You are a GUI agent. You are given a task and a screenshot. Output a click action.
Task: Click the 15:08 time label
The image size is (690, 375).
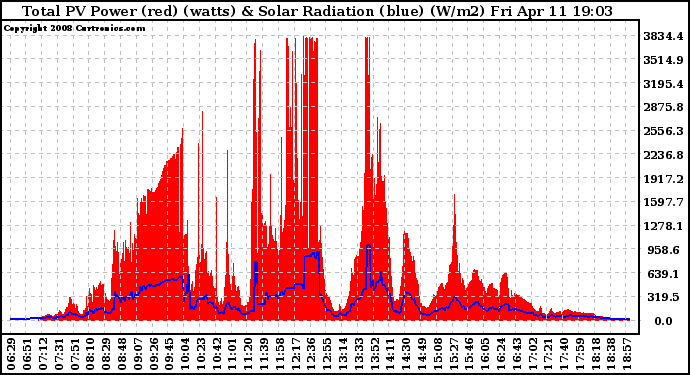pyautogui.click(x=438, y=354)
